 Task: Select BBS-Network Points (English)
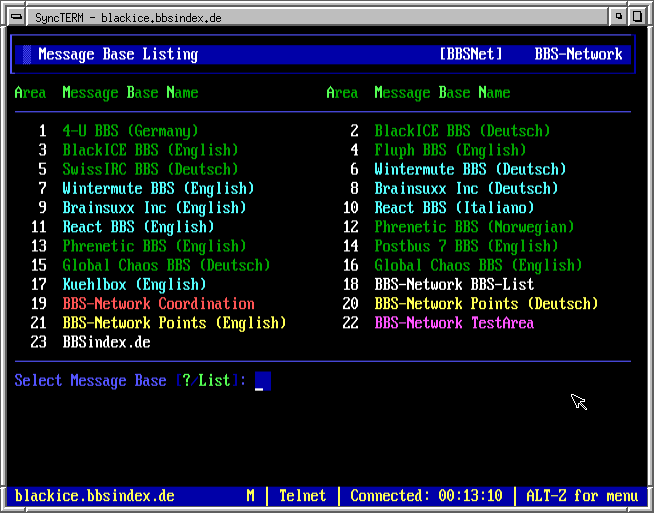pos(174,323)
